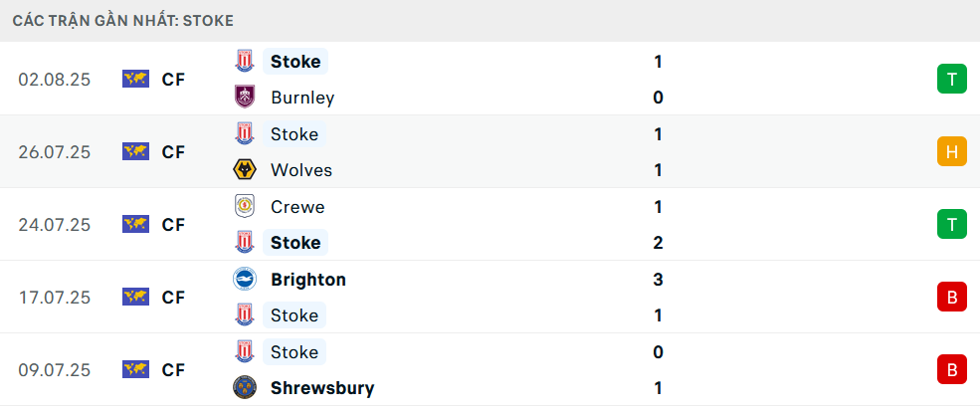The image size is (980, 415).
Task: Open the Wolves team link
Action: [x=301, y=170]
